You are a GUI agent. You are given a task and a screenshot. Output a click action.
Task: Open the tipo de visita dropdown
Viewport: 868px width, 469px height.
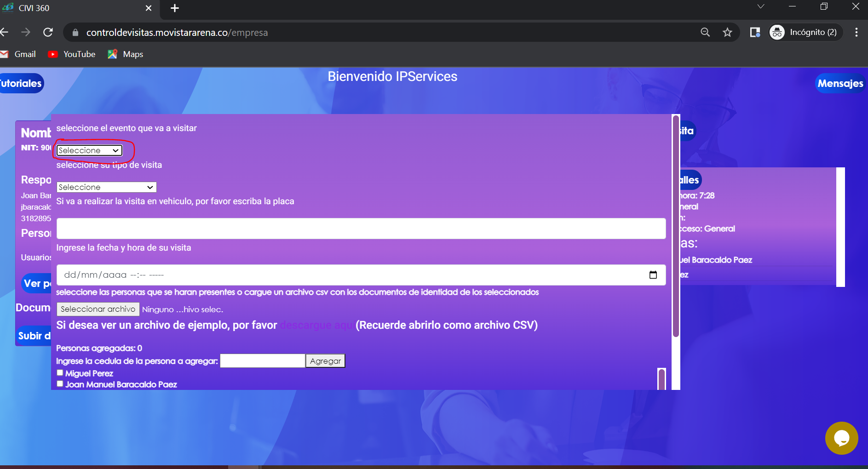(106, 187)
